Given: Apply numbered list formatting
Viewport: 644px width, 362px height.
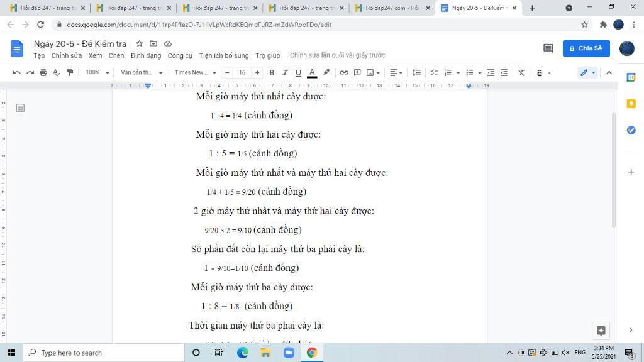Looking at the screenshot, I should click(448, 73).
